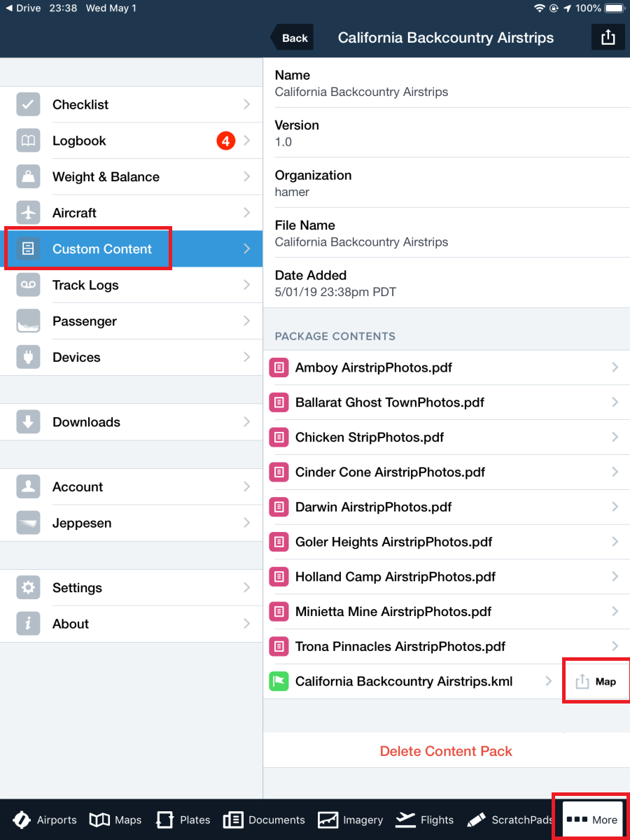Screen dimensions: 630x840
Task: Open the Checklist checkmark icon
Action: click(28, 104)
